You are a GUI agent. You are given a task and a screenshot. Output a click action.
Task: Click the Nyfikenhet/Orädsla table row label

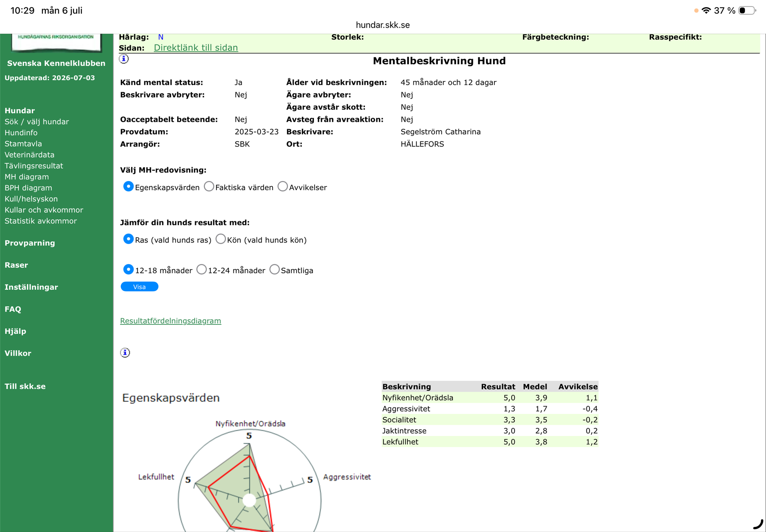click(418, 398)
